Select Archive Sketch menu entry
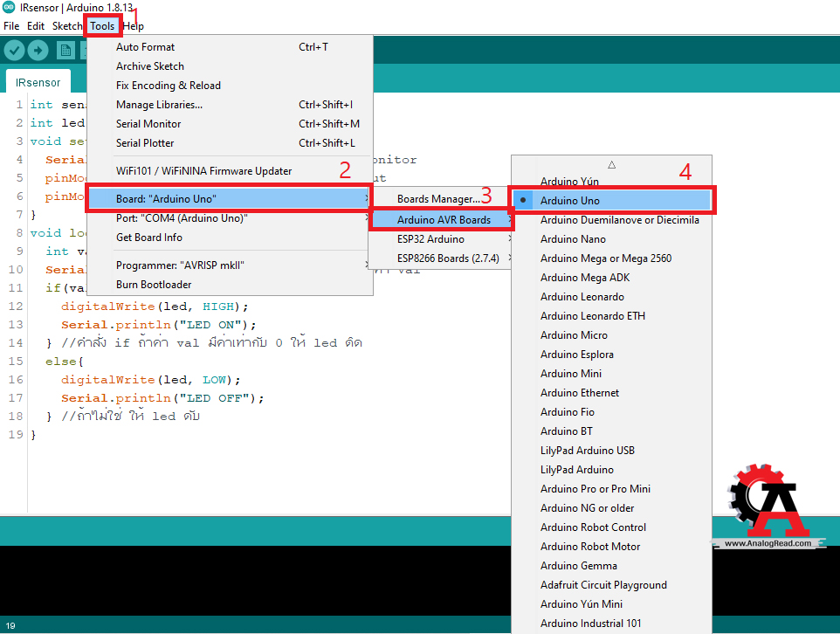Image resolution: width=840 pixels, height=634 pixels. 230,66
